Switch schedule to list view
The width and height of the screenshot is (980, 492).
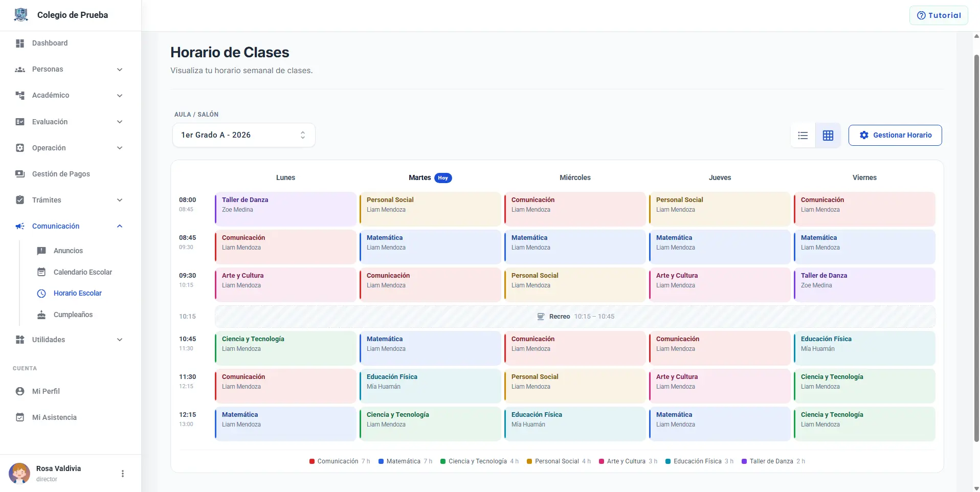[803, 136]
